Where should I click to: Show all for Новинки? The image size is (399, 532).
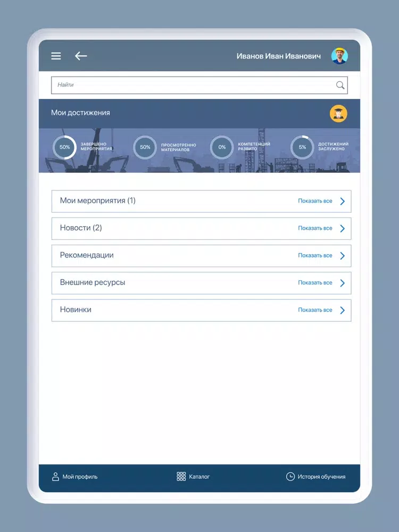click(x=315, y=310)
